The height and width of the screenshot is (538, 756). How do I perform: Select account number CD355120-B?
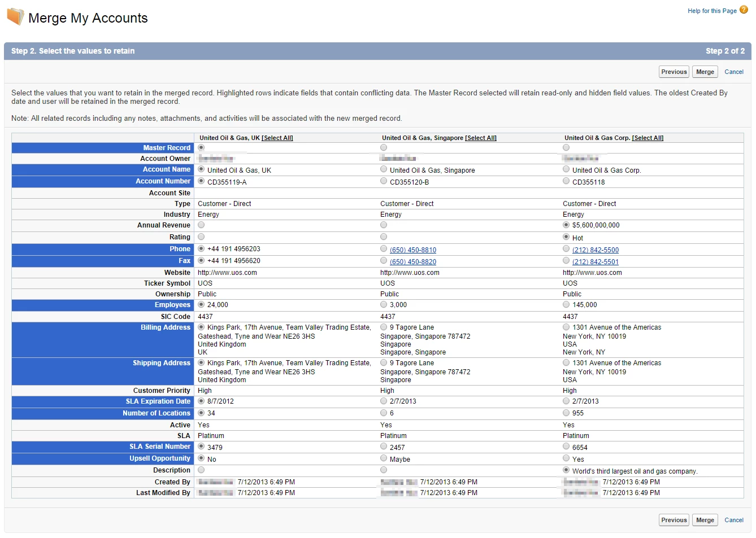pos(384,181)
